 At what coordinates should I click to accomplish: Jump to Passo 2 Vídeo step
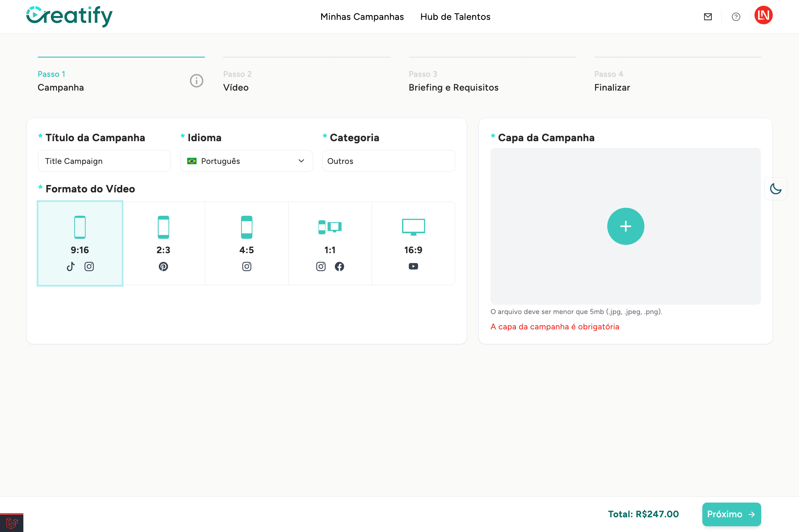point(236,81)
